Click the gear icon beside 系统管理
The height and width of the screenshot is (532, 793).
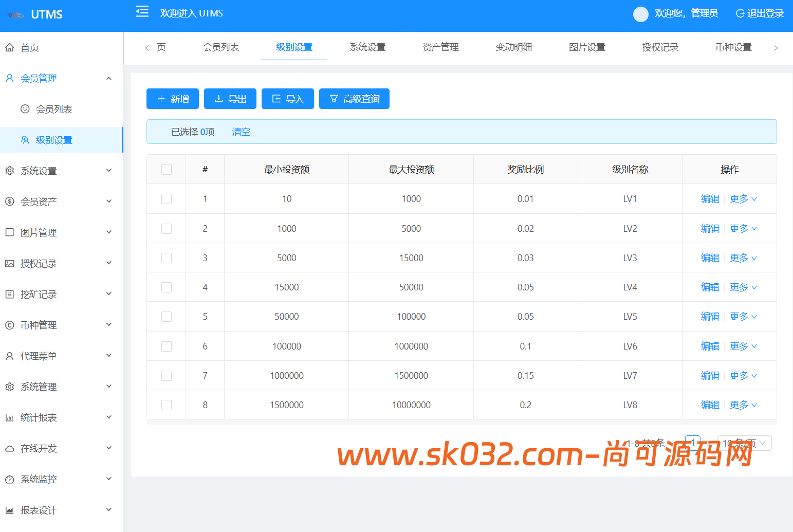pyautogui.click(x=10, y=387)
